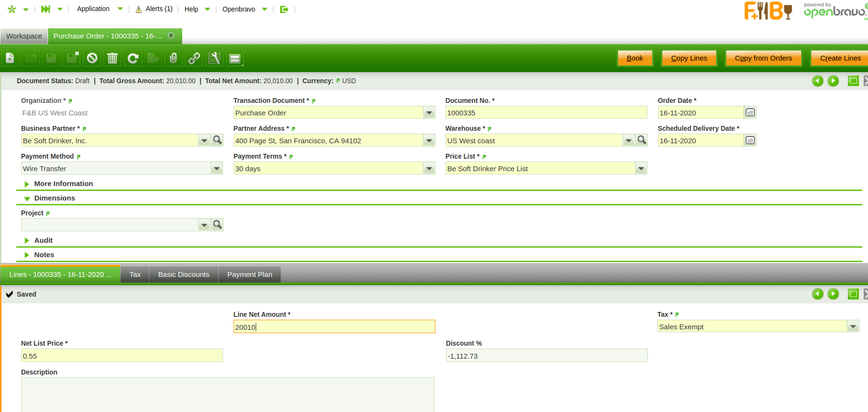Open the Openbravo user menu
Screen dimensions: 868x412
[x=245, y=9]
